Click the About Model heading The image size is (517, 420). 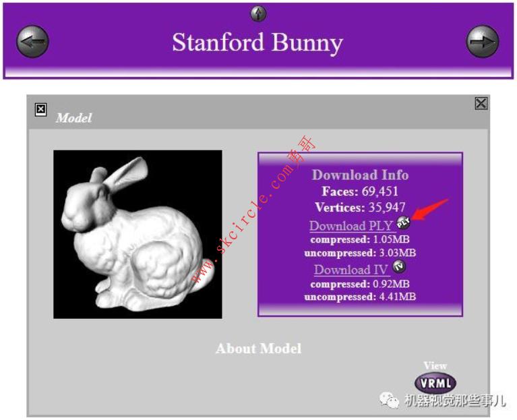point(259,349)
